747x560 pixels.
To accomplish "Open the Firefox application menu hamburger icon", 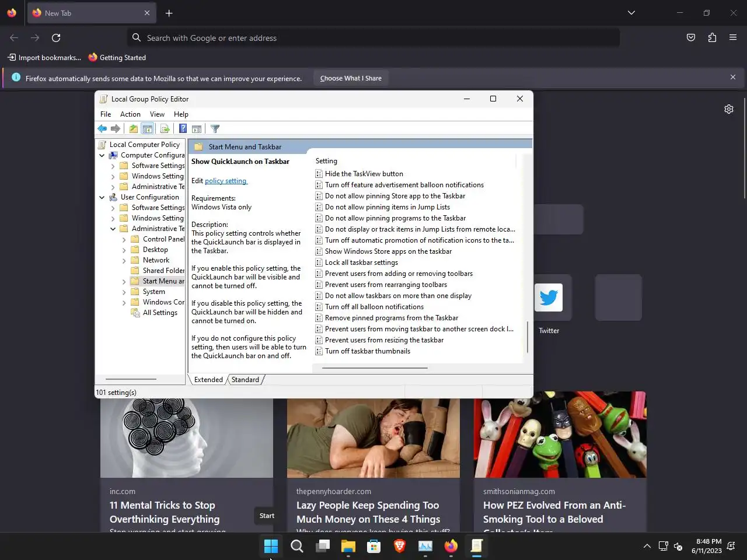I will click(x=733, y=38).
